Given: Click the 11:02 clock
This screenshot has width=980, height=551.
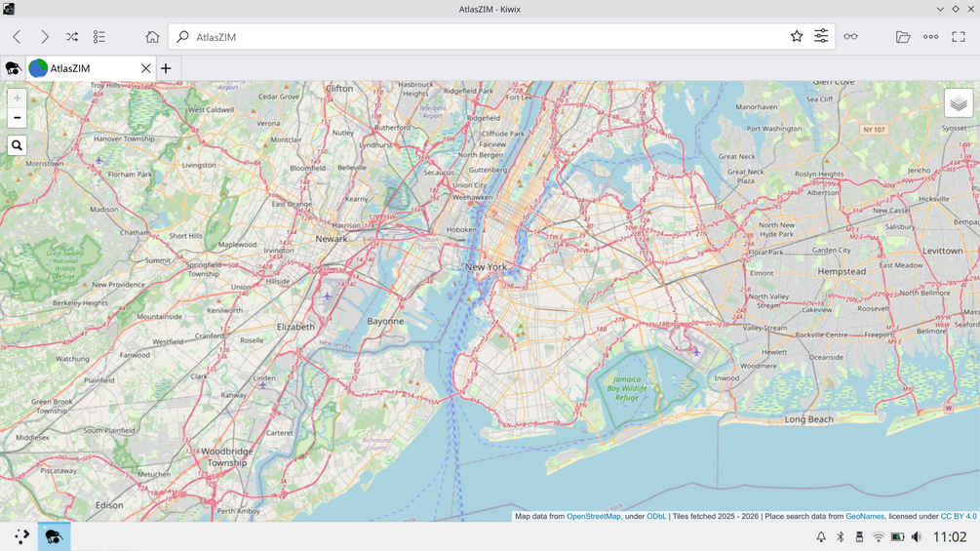Looking at the screenshot, I should (950, 536).
